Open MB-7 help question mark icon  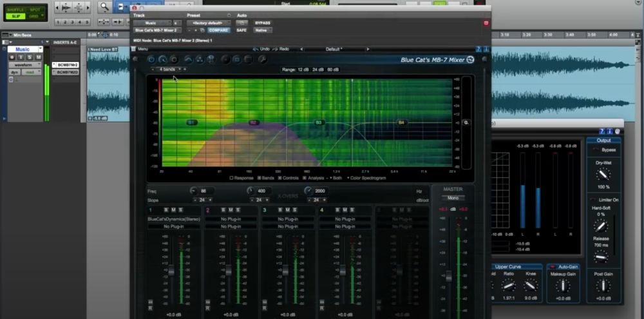pyautogui.click(x=478, y=50)
